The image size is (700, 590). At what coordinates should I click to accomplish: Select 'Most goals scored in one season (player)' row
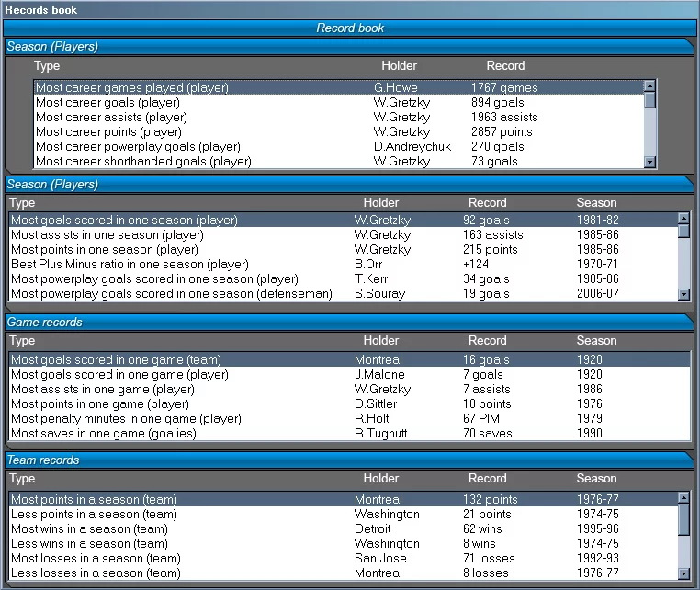(x=343, y=220)
